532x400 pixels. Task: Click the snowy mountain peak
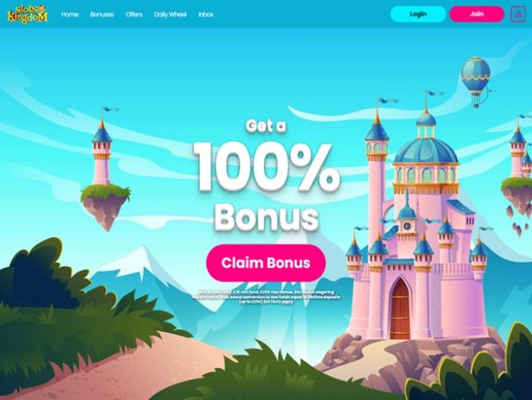click(141, 260)
